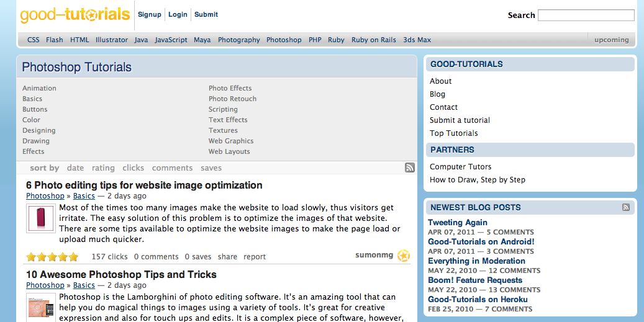Click sumonmg's gold star badge icon
The width and height of the screenshot is (644, 322).
tap(404, 256)
